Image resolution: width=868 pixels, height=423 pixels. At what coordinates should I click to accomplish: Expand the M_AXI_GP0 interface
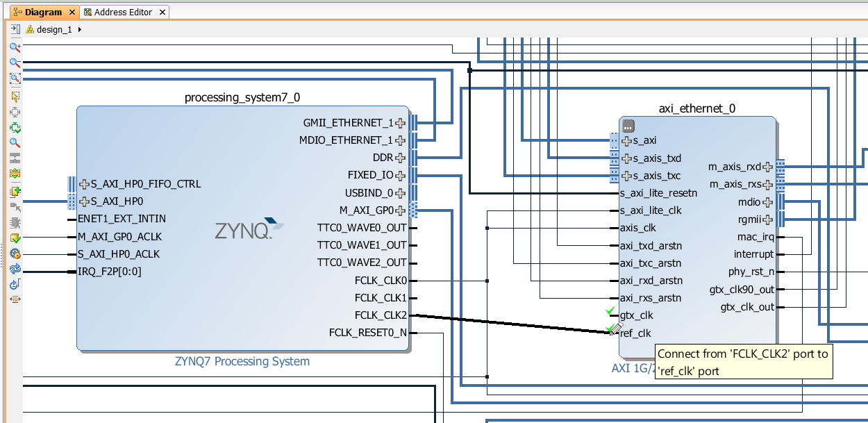(x=400, y=210)
